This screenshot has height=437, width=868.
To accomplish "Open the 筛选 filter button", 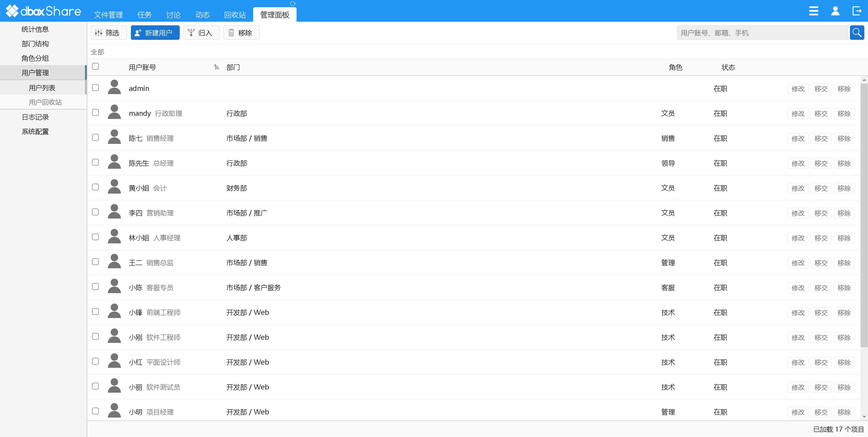I will (x=108, y=33).
